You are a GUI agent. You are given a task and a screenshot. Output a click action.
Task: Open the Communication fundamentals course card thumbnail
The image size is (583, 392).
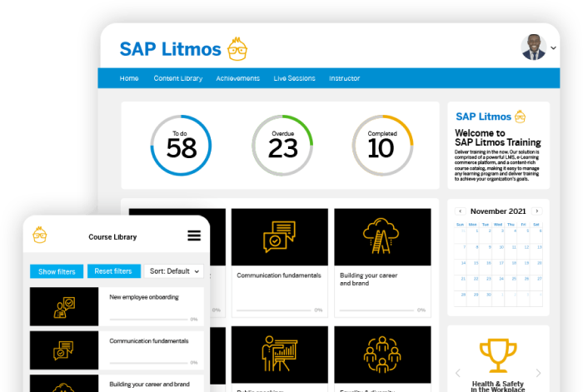[x=280, y=237]
